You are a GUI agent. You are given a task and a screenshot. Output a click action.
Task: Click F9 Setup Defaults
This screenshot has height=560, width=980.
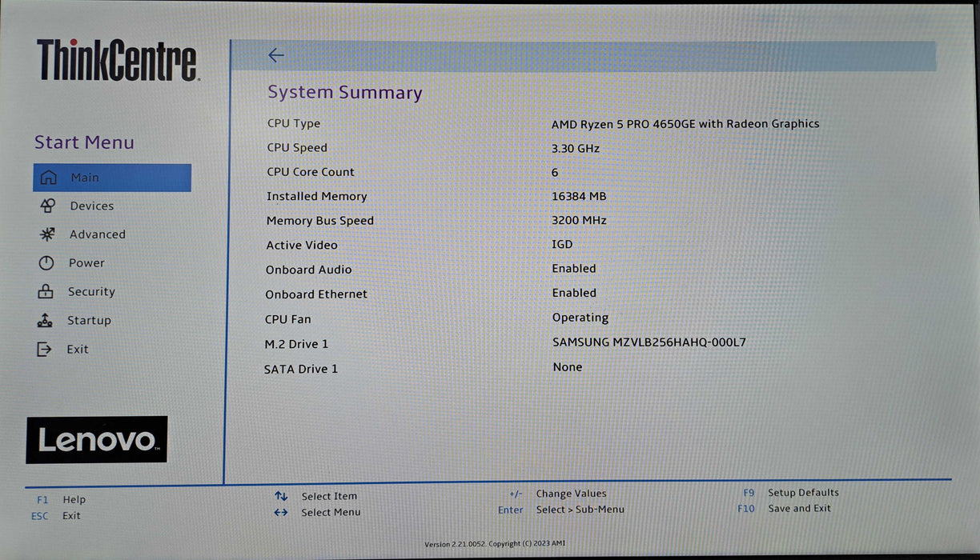click(791, 493)
